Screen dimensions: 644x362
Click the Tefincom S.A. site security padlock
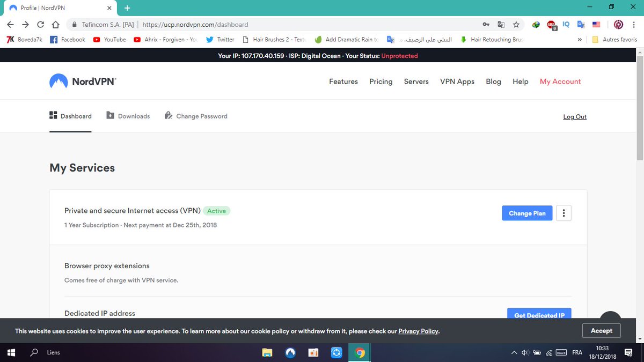(75, 25)
